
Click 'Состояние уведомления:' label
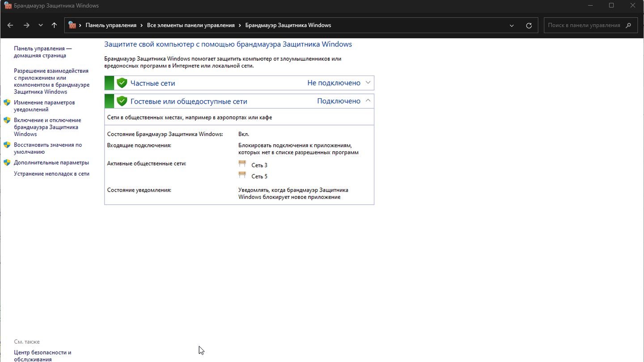139,190
